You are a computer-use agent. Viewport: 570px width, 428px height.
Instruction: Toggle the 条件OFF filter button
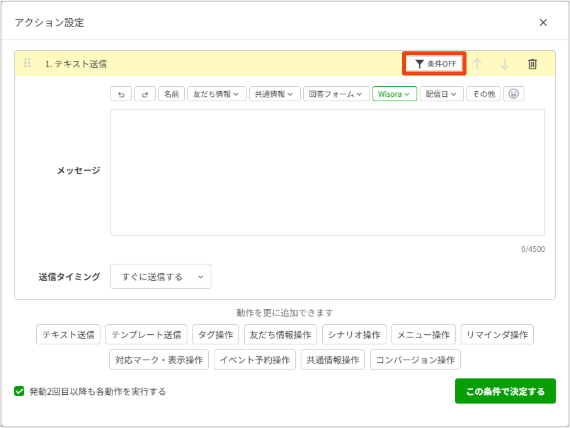434,64
